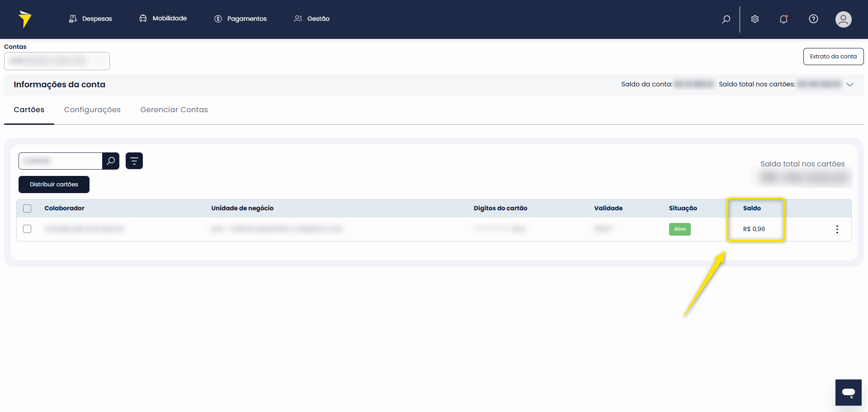
Task: Open settings gear icon
Action: (x=755, y=19)
